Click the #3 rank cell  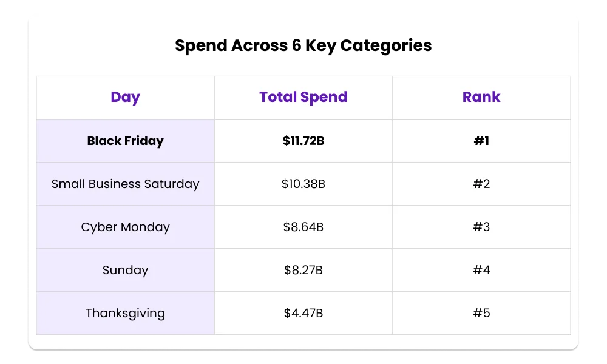tap(481, 227)
